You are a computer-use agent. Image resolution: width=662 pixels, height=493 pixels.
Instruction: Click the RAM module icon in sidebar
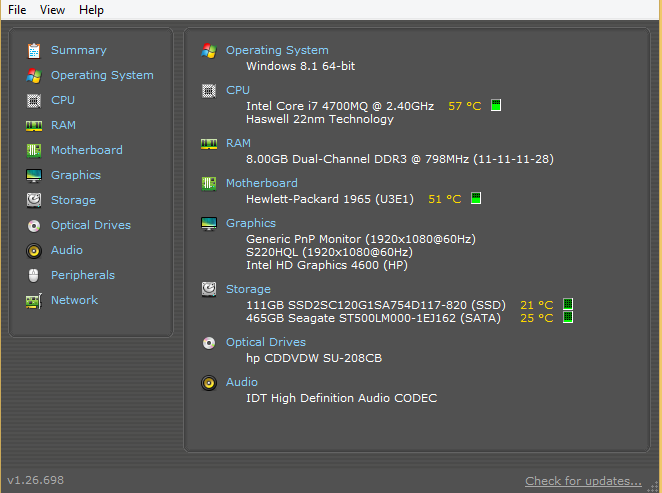point(34,125)
